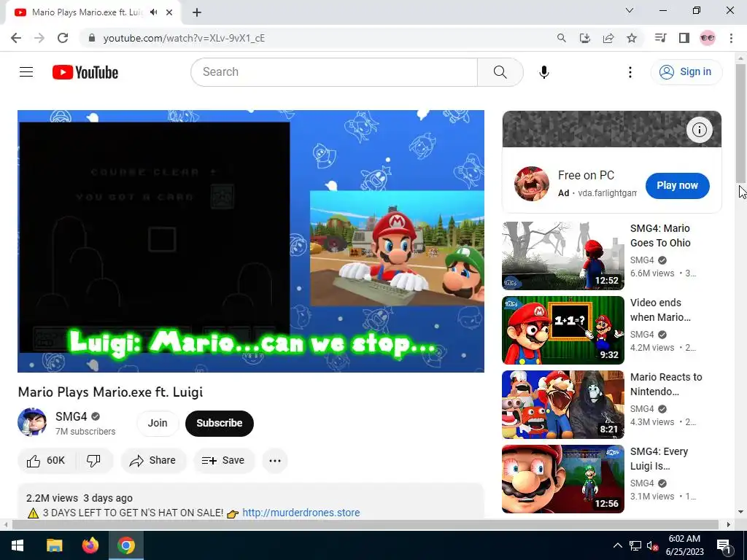Open the network tray icon
The height and width of the screenshot is (560, 747).
[635, 545]
